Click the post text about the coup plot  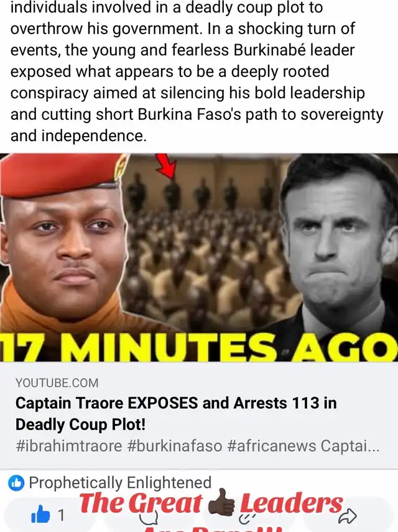[197, 71]
